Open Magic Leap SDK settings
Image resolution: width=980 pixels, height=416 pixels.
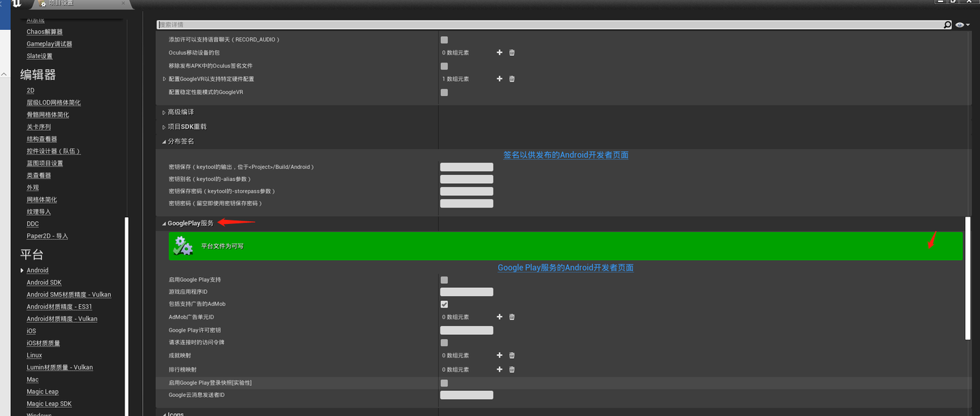click(x=49, y=404)
